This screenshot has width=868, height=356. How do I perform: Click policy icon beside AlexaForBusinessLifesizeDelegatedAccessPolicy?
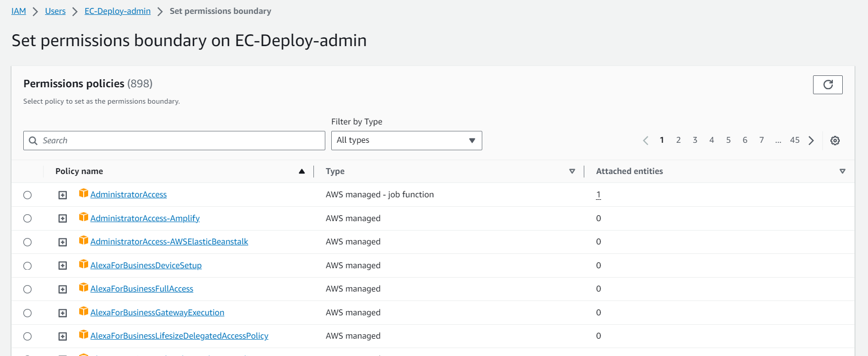[x=84, y=335]
